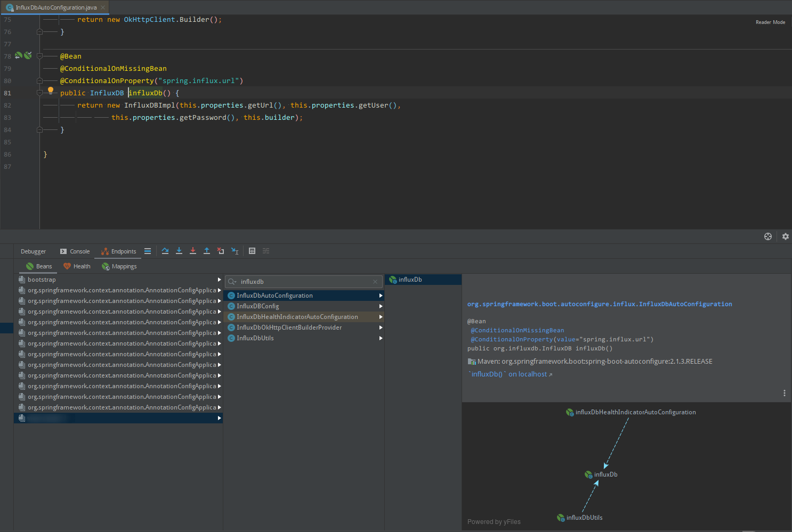Open the `influxDb()` on localhost link
Screen dimensions: 792x532
tap(511, 374)
